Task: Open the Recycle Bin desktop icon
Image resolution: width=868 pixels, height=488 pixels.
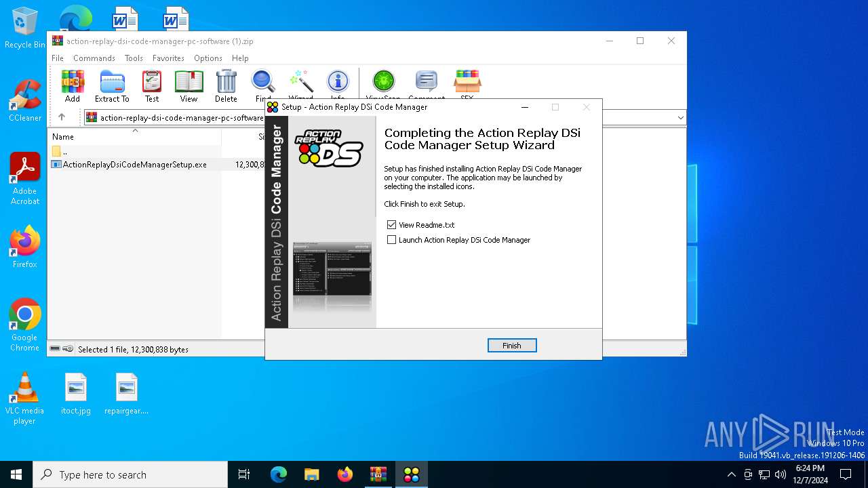Action: click(25, 28)
